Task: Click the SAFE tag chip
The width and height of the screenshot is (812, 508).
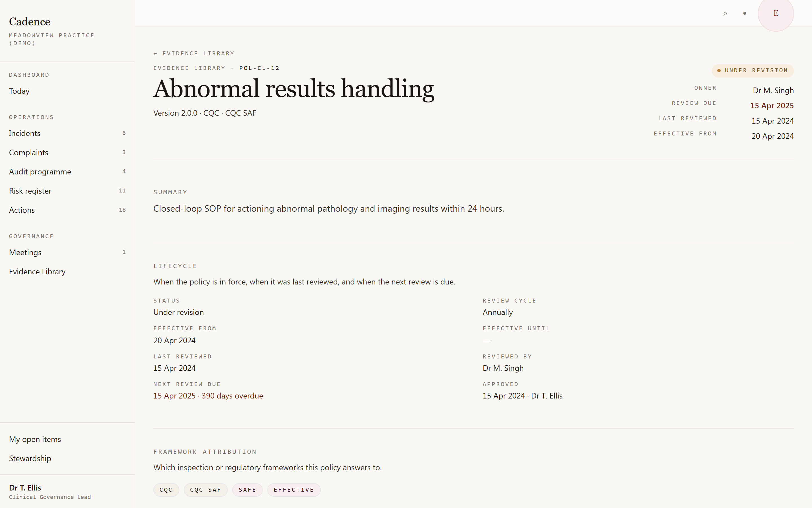Action: tap(247, 490)
